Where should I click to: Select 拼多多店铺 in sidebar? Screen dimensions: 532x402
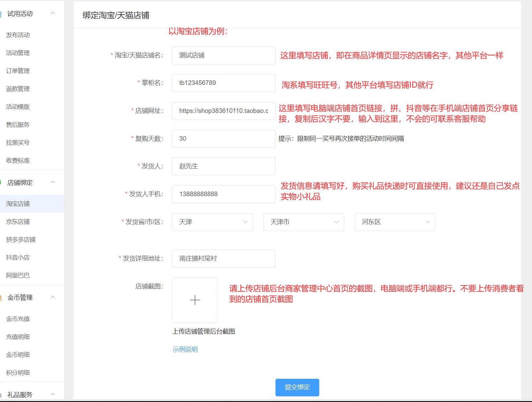click(21, 240)
